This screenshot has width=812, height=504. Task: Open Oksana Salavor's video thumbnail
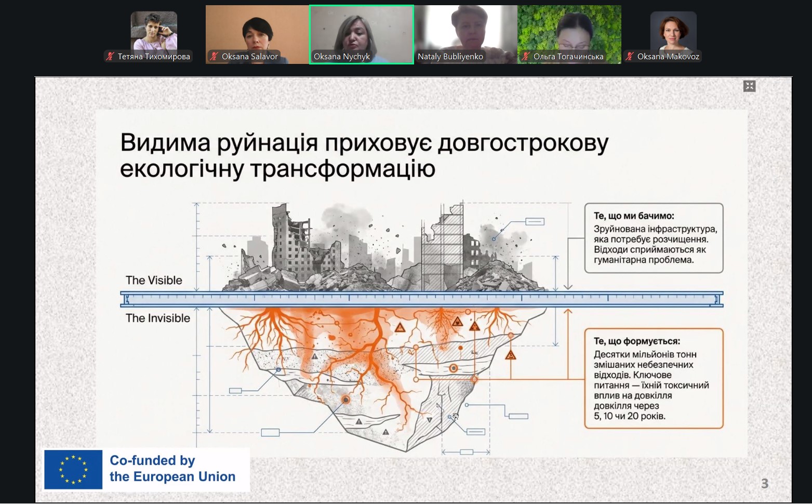[258, 35]
